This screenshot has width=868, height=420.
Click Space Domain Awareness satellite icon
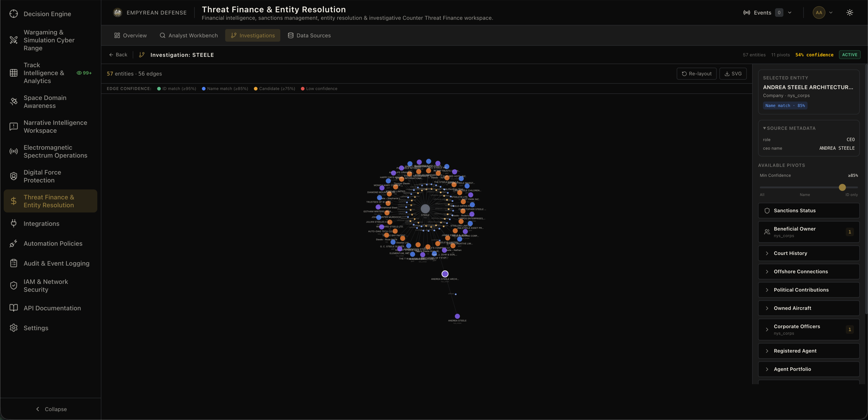(14, 102)
